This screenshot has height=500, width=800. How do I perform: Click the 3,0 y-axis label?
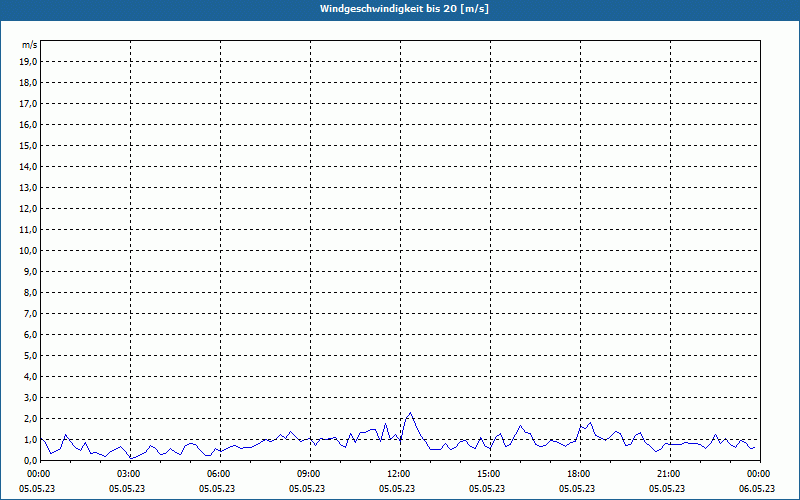point(31,397)
